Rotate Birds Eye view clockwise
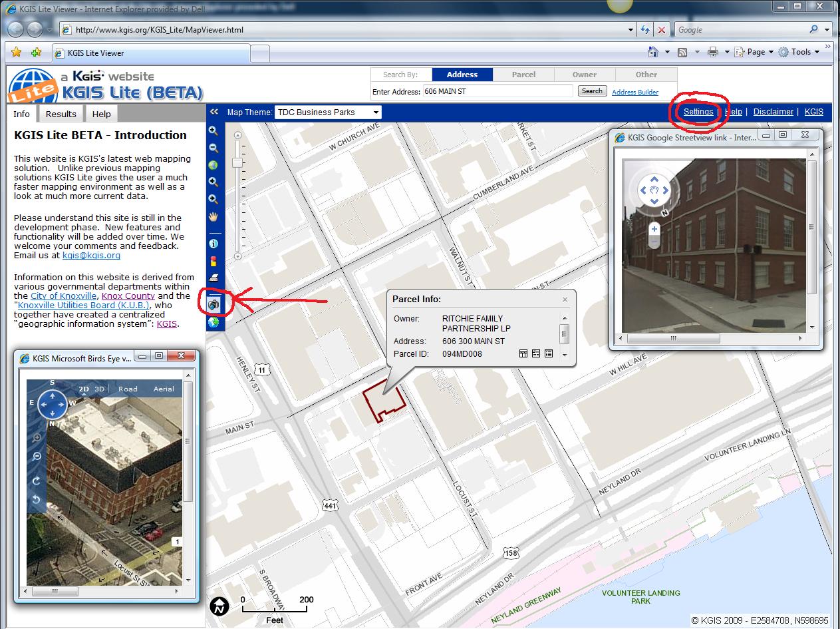This screenshot has height=629, width=840. tap(37, 481)
